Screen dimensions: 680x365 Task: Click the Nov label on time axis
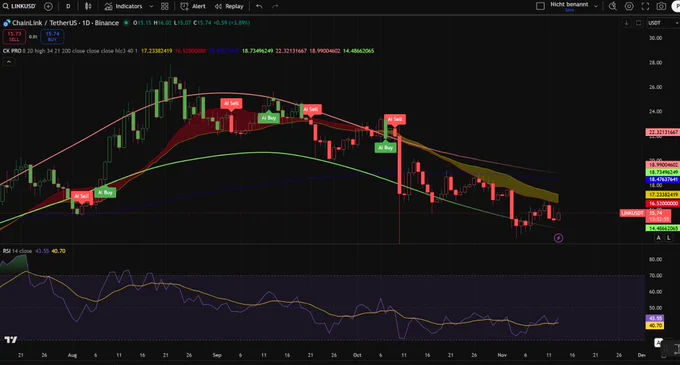click(x=502, y=355)
